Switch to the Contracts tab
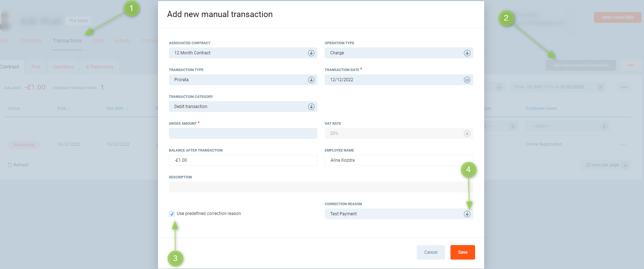The width and height of the screenshot is (644, 269). (31, 41)
